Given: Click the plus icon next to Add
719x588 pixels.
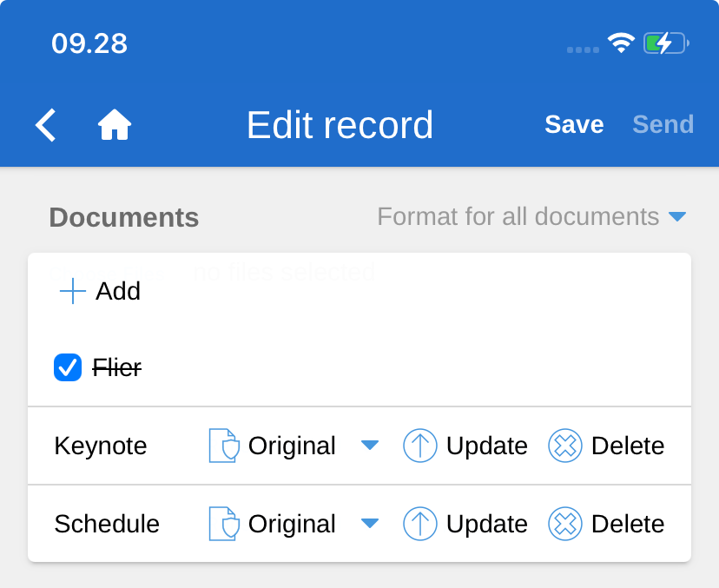Looking at the screenshot, I should (73, 291).
